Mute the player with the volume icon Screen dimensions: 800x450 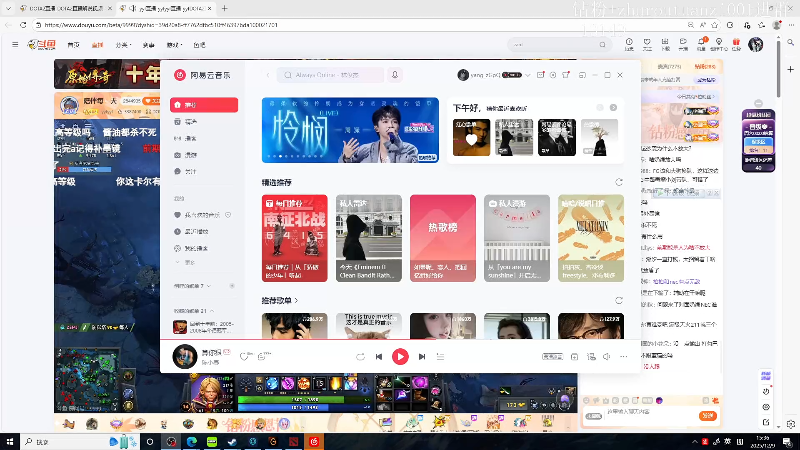tap(607, 357)
